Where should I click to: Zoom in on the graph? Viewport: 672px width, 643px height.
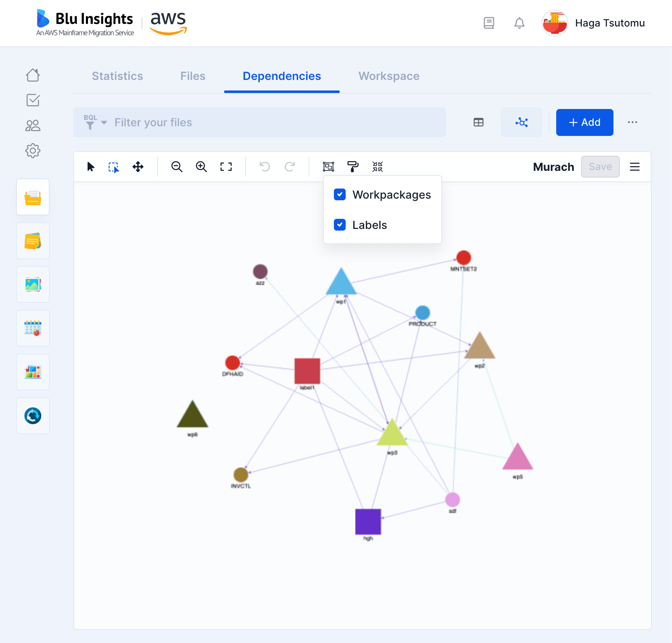(201, 167)
